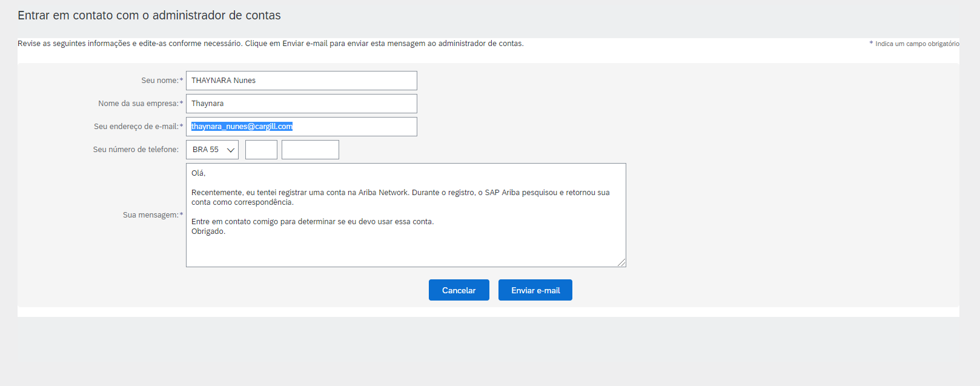Click the "Nome da sua empresa:" label
The width and height of the screenshot is (980, 386).
[x=141, y=104]
